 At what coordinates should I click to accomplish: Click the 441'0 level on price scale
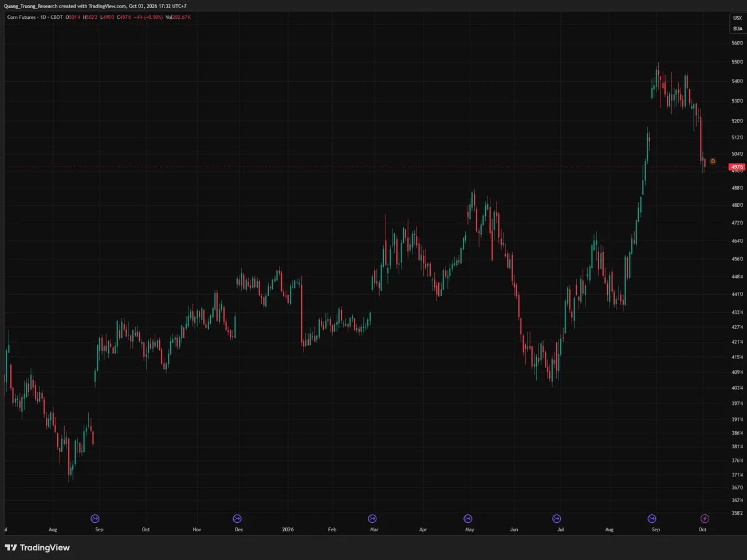pos(737,294)
